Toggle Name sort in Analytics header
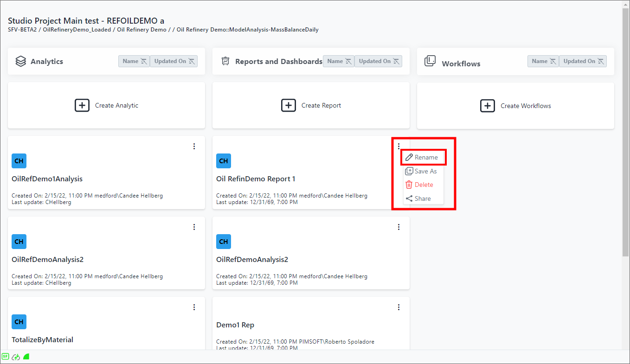The image size is (630, 364). click(x=134, y=61)
